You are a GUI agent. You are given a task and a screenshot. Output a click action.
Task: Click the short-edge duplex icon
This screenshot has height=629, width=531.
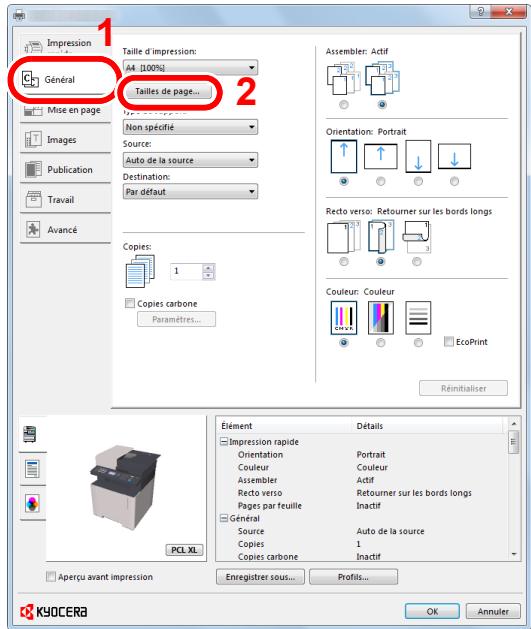pos(417,237)
